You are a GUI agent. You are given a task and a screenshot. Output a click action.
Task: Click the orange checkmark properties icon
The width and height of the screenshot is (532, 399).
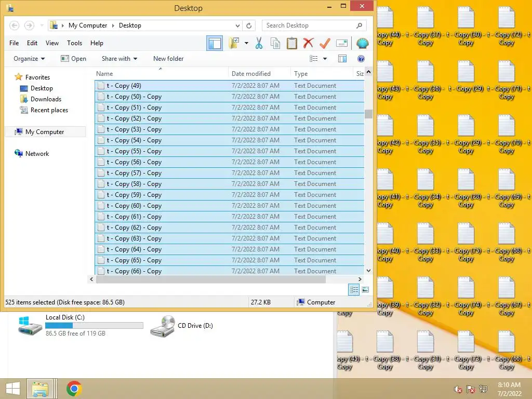(x=325, y=43)
